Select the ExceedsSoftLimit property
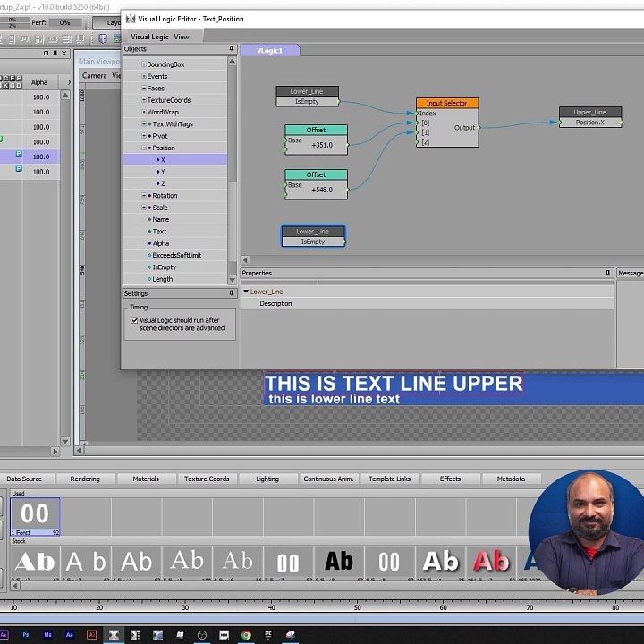Viewport: 644px width, 644px height. [x=175, y=255]
